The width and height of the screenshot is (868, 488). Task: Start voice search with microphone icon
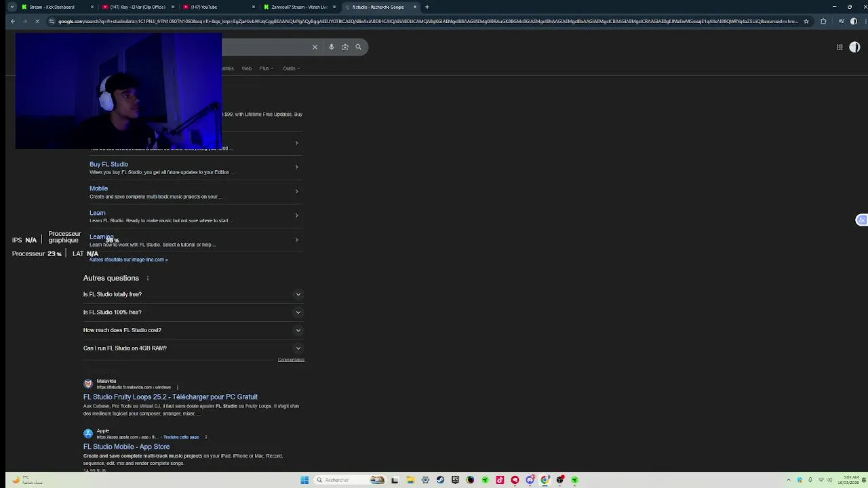332,47
